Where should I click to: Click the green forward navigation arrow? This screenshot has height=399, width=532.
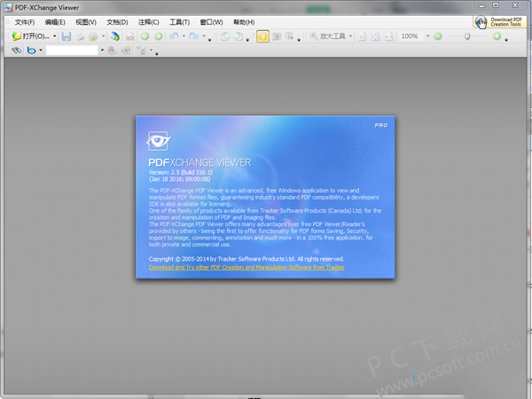point(158,36)
